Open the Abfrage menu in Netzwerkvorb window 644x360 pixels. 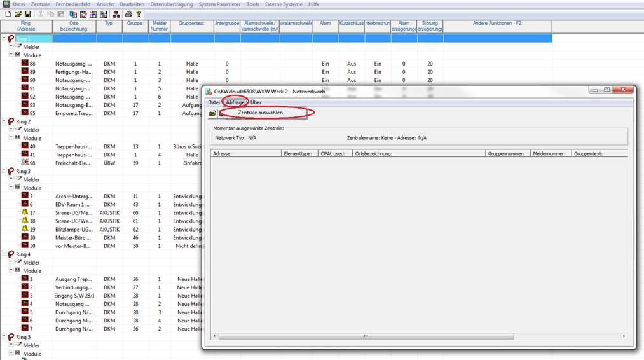[x=235, y=102]
